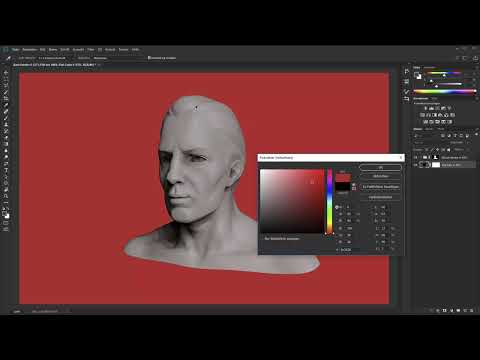Click Zu Farbfeldern hinzufügen button
480x360 pixels.
[380, 187]
